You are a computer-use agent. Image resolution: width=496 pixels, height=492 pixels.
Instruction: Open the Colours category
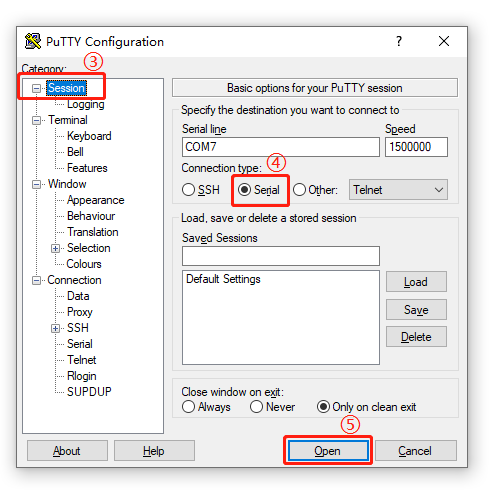(84, 264)
